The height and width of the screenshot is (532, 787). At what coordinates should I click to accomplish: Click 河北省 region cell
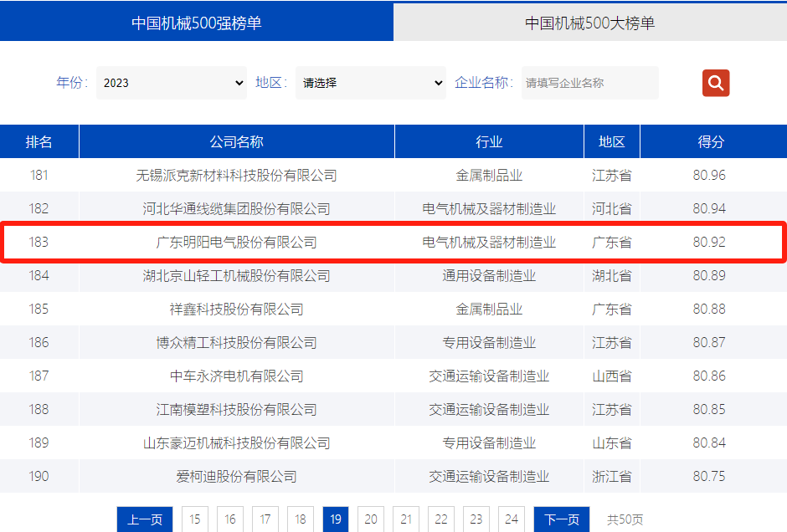click(612, 208)
